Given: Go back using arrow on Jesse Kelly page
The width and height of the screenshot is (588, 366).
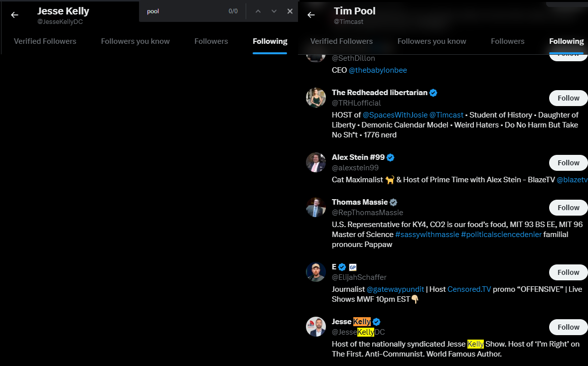Looking at the screenshot, I should coord(14,15).
